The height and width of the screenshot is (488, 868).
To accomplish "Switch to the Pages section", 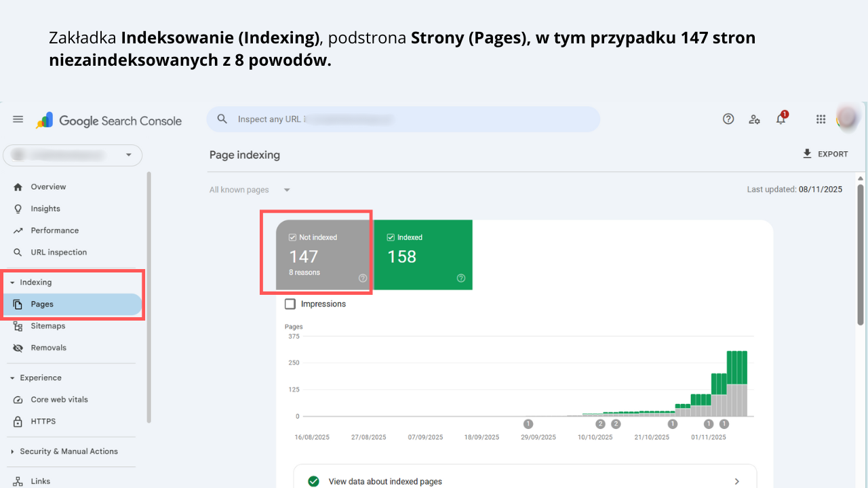I will coord(41,304).
